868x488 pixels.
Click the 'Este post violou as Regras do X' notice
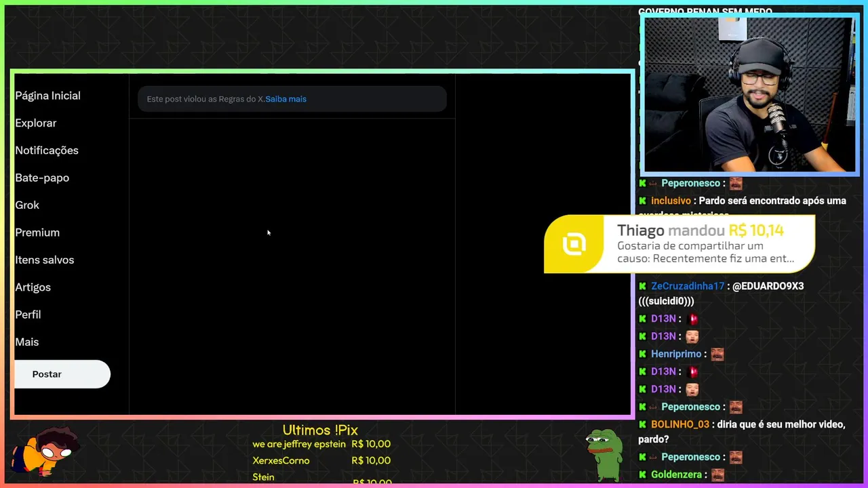(x=292, y=99)
